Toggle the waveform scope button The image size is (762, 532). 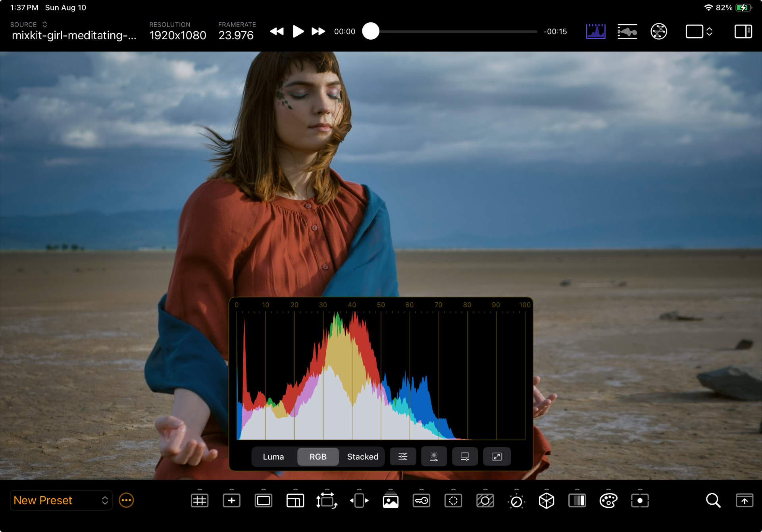627,31
